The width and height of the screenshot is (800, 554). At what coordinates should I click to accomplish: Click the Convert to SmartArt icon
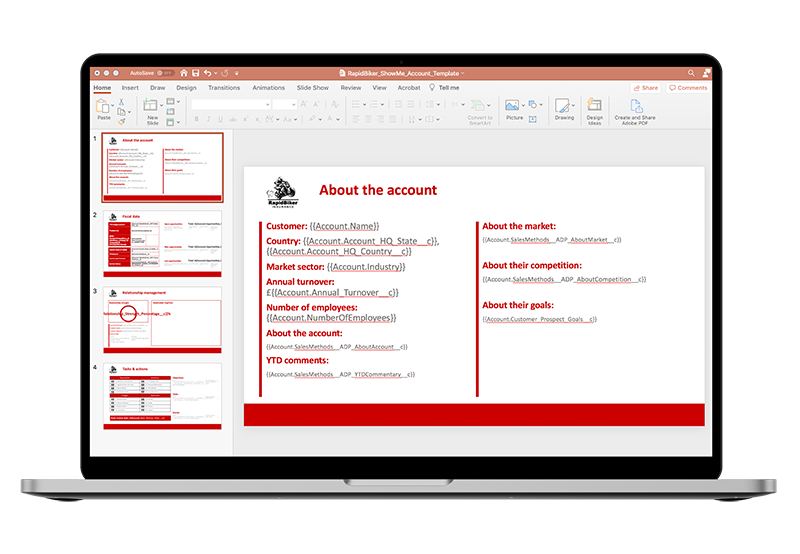(x=478, y=106)
